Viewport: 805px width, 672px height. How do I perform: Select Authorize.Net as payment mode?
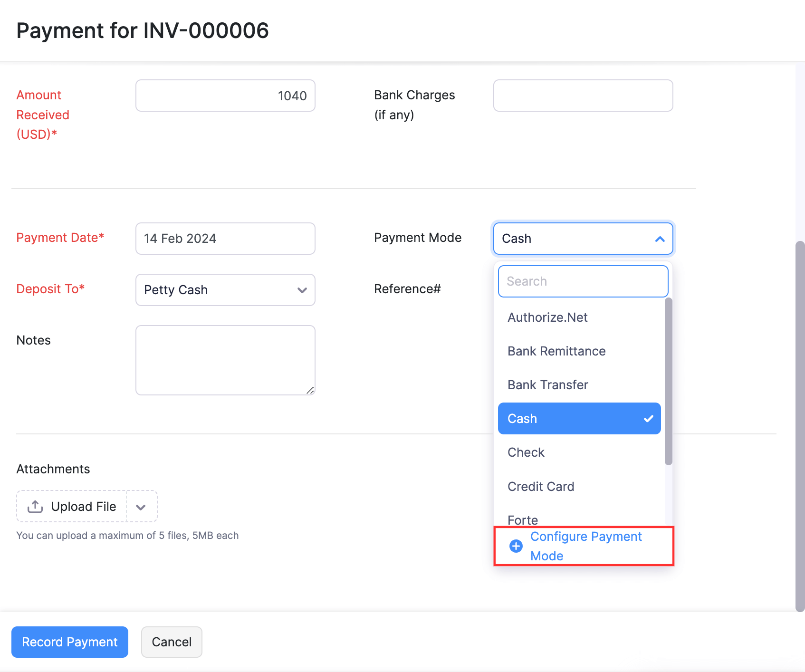547,317
